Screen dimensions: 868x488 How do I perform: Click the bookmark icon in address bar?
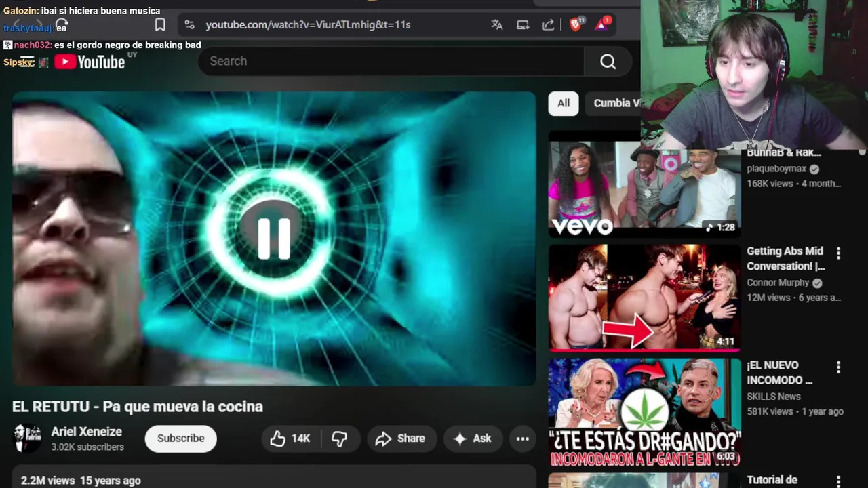click(160, 25)
